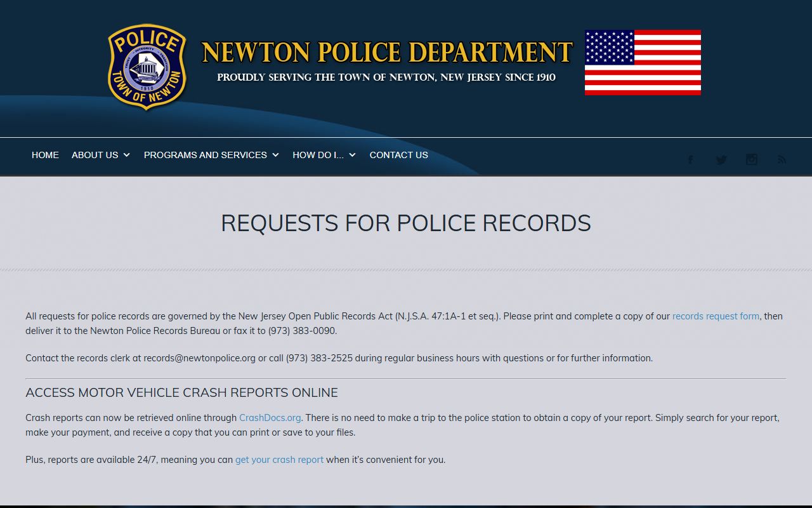Click the tagline Proudly Serving the Town of Newton
Screen dimensions: 812x508
click(386, 77)
